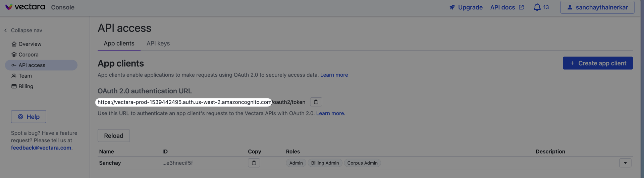Switch to the API keys tab
The width and height of the screenshot is (644, 178).
[x=158, y=43]
